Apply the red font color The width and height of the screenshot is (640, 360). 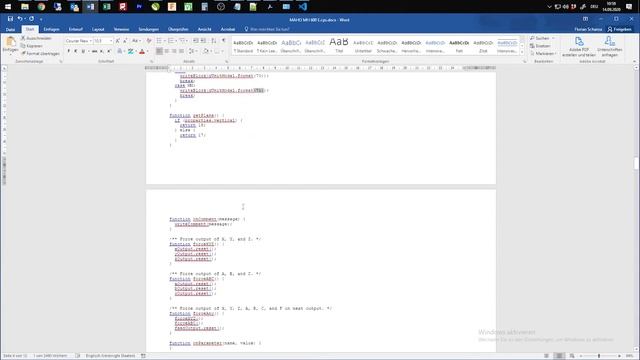142,51
